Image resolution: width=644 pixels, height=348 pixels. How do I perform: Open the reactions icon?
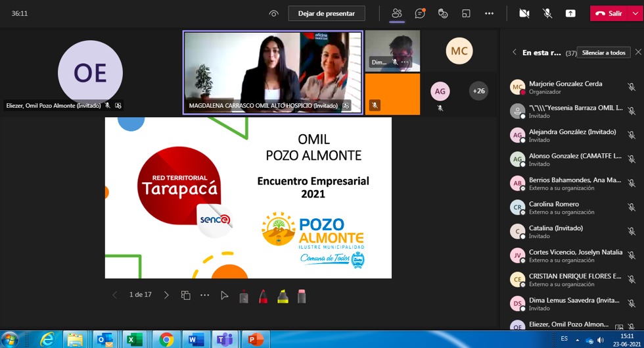click(x=443, y=13)
